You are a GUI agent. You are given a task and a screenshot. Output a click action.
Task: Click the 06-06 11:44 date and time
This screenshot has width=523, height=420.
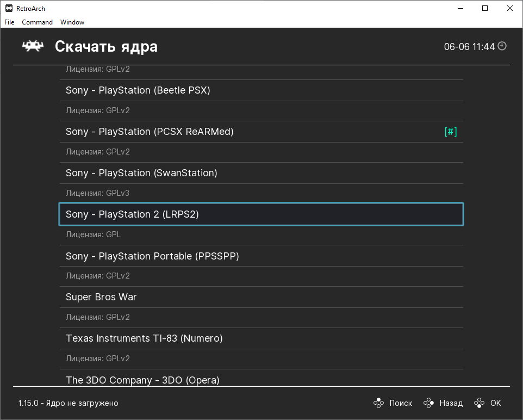[469, 46]
